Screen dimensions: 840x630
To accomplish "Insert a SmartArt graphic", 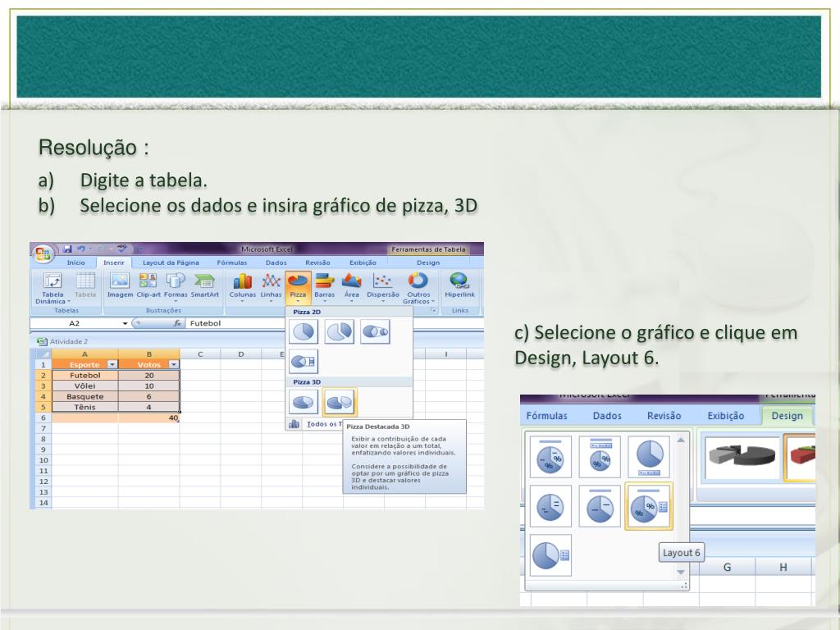I will (204, 285).
